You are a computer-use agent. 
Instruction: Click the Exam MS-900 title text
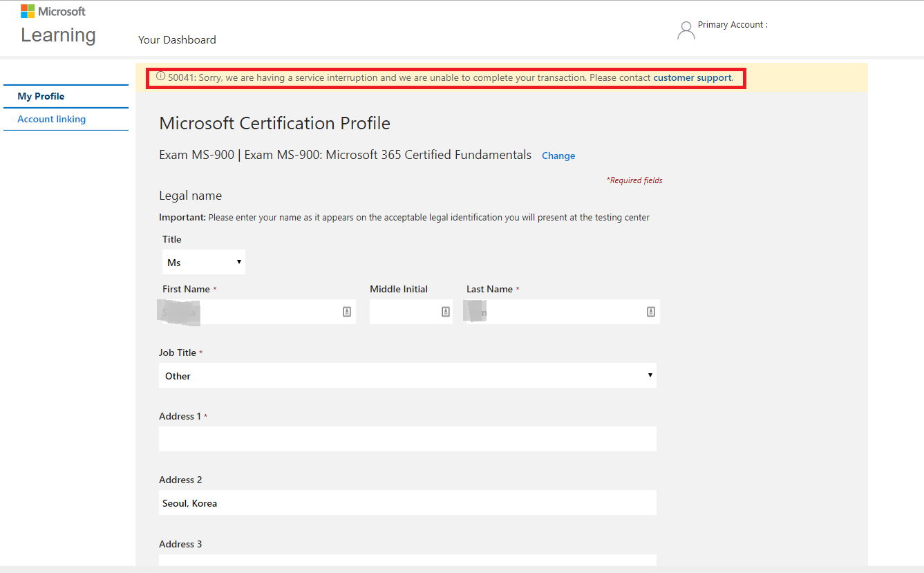coord(346,155)
